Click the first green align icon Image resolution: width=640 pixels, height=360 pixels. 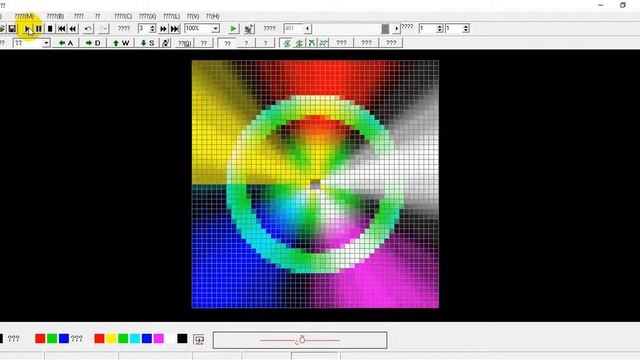tap(287, 43)
